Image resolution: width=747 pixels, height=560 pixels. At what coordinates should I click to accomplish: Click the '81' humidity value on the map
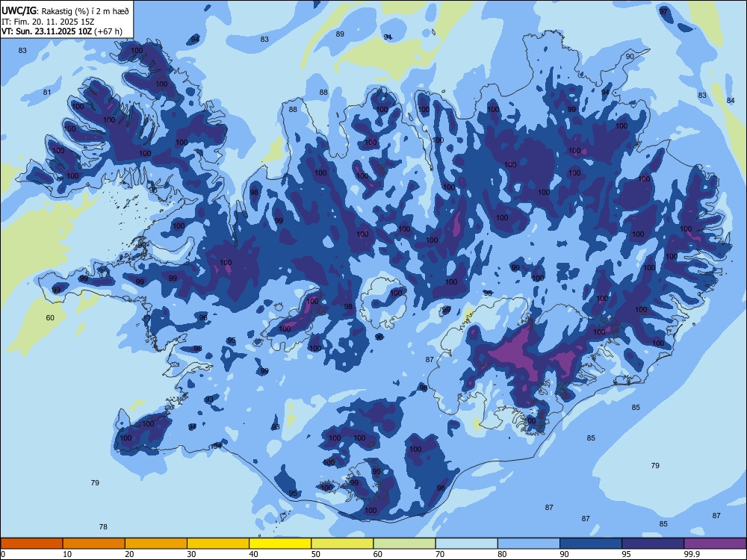(46, 92)
